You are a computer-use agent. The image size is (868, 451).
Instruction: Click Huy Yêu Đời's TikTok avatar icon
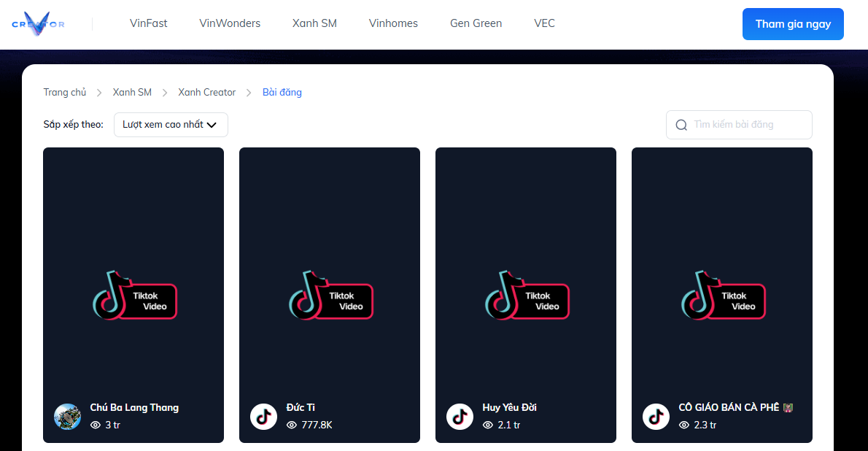(x=460, y=416)
